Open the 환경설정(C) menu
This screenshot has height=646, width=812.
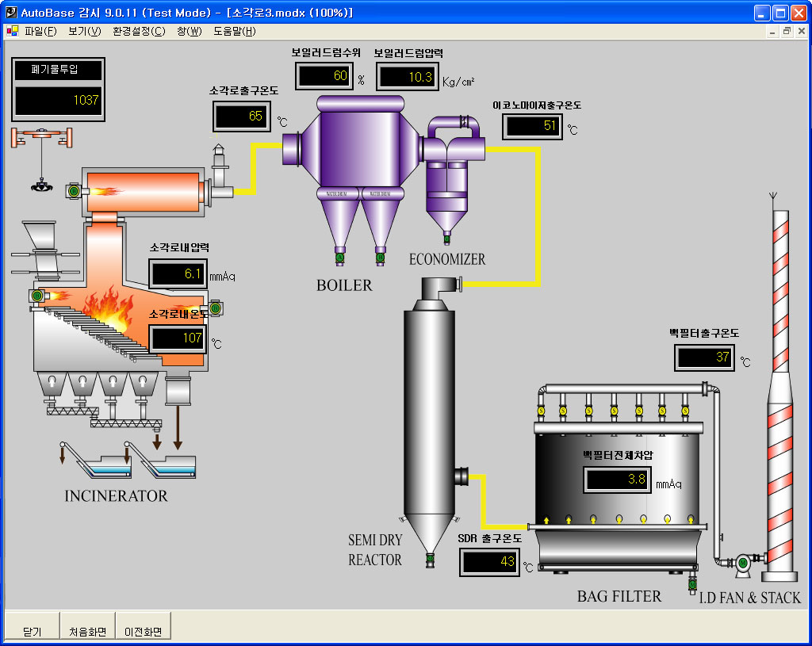[139, 31]
